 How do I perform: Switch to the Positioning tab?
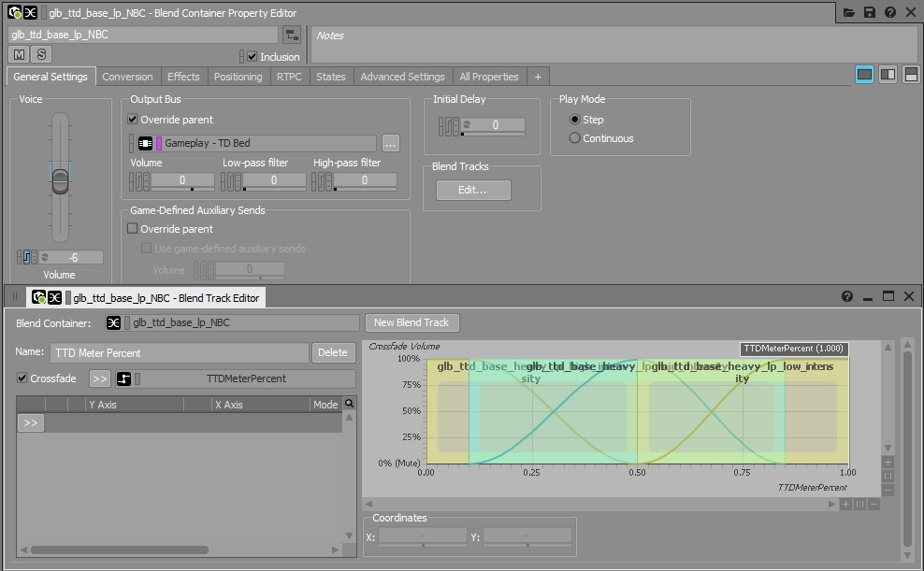click(x=238, y=77)
